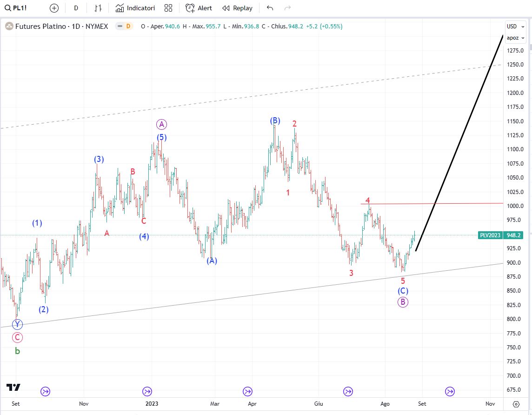Click Futures Platino 1D NYMEX title

[61, 26]
